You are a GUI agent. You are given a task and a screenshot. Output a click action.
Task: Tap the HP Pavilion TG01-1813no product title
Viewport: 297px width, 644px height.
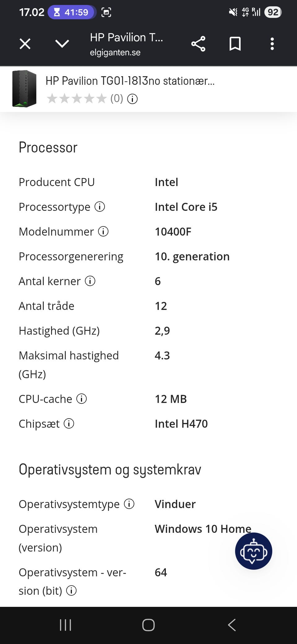coord(130,81)
